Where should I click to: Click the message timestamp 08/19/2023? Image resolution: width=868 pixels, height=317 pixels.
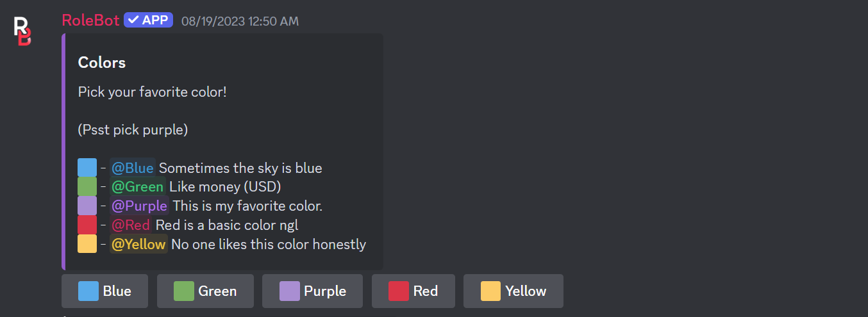click(240, 21)
